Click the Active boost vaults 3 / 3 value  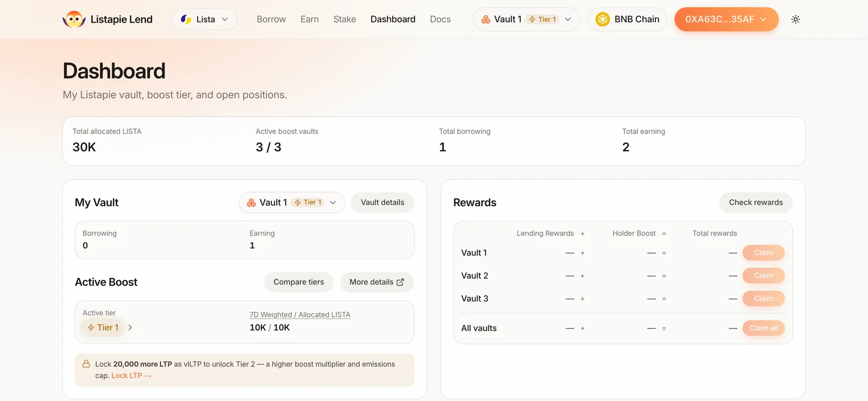(x=269, y=147)
